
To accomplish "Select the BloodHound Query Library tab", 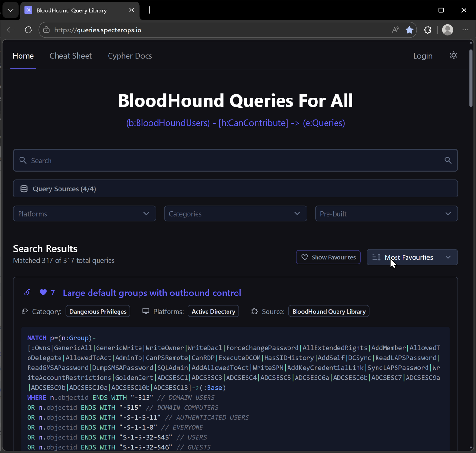I will click(80, 10).
